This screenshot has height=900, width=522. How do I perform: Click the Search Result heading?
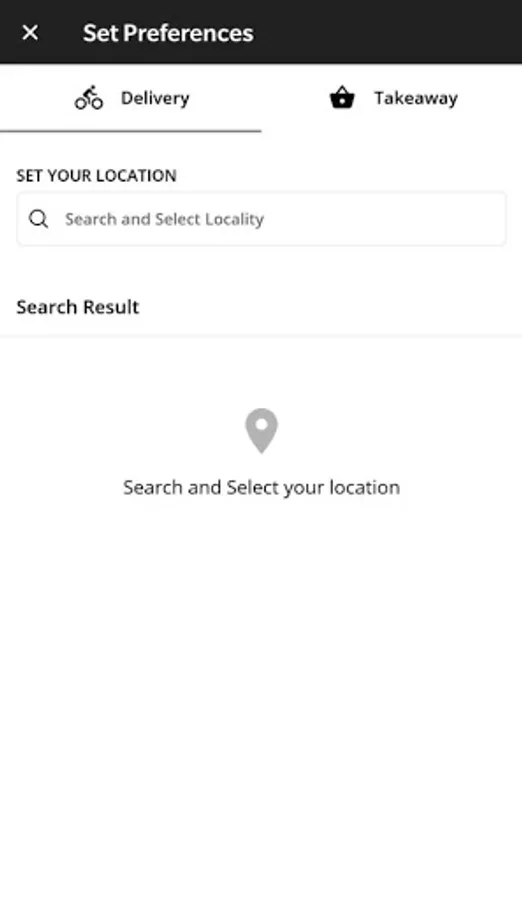point(78,307)
